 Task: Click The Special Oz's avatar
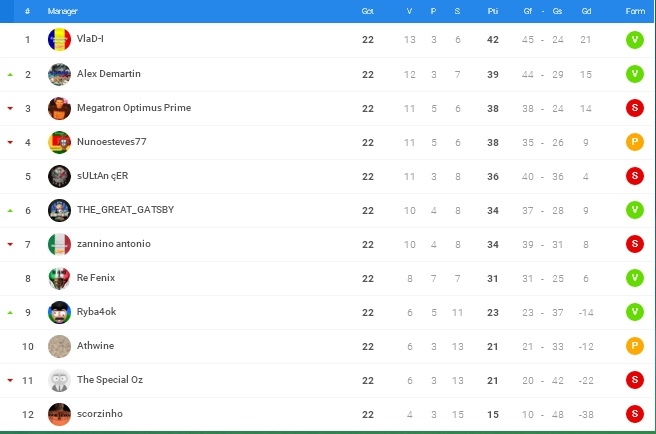point(59,380)
